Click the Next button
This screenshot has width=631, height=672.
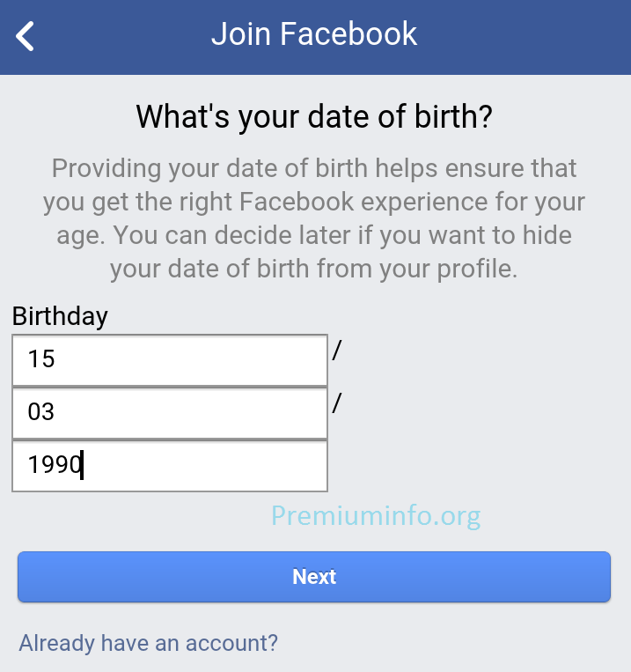314,576
